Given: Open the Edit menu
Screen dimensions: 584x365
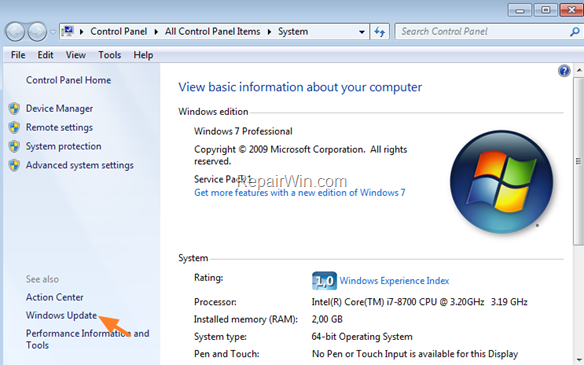Looking at the screenshot, I should click(x=45, y=55).
